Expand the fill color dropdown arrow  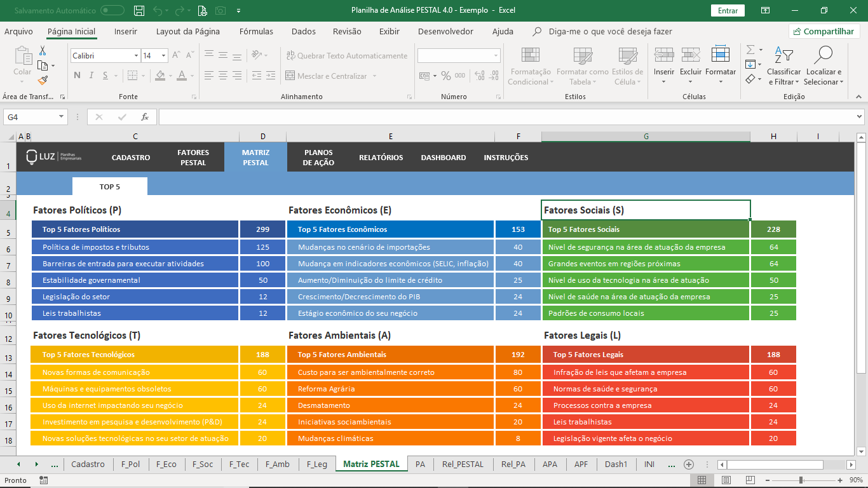coord(170,77)
